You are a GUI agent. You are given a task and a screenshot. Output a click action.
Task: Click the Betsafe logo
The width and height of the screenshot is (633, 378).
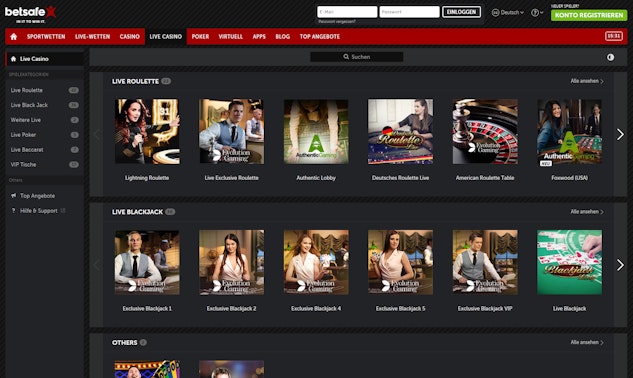(31, 14)
